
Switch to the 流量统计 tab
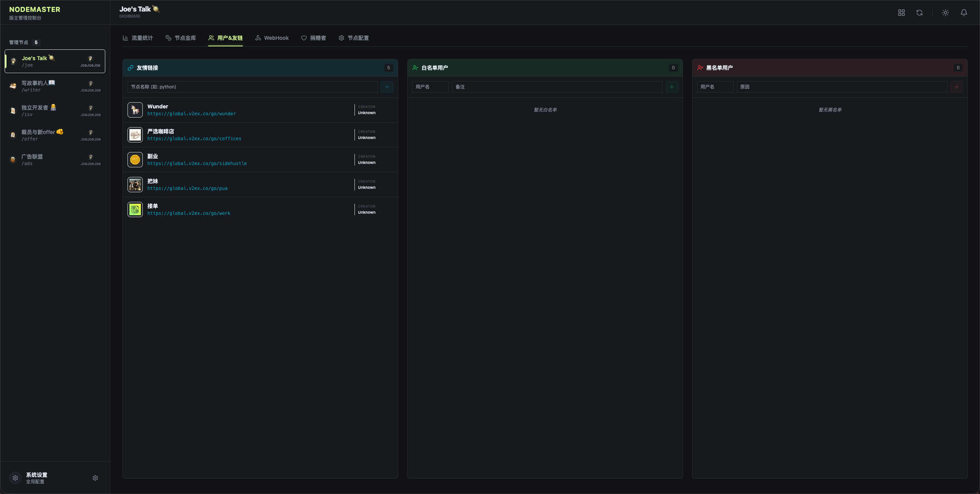(138, 38)
